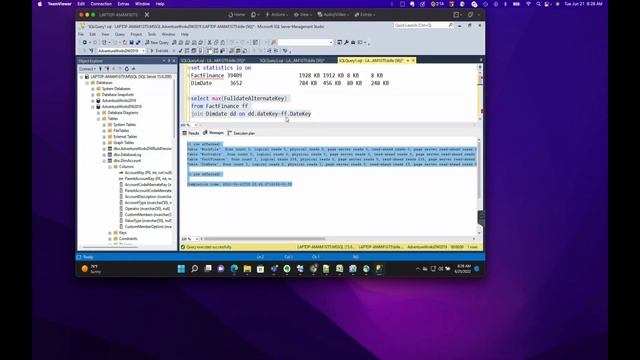
Task: Select the dbo.DatabaseLog table
Action: pyautogui.click(x=127, y=155)
